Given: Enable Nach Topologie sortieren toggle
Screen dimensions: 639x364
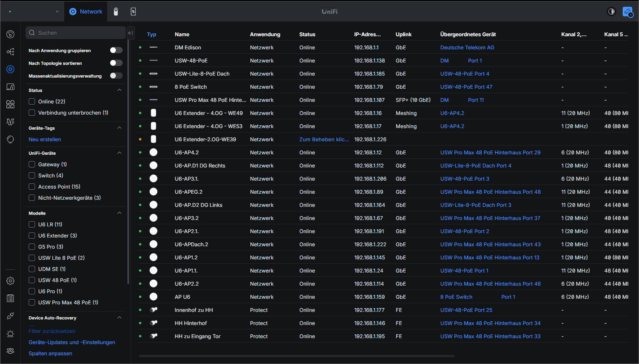Looking at the screenshot, I should [116, 63].
